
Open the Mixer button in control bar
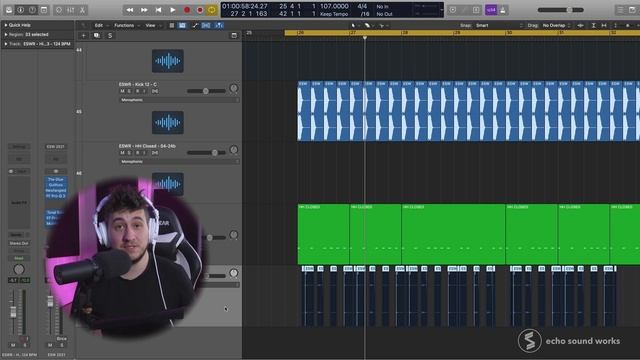click(x=71, y=10)
